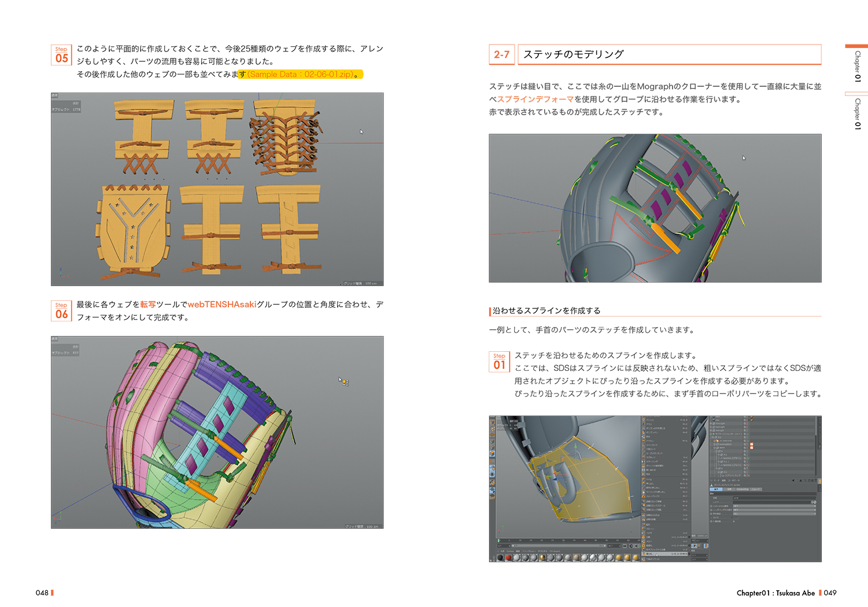Click the topmost icon in the left mode palette
The image size is (868, 607).
[492, 421]
